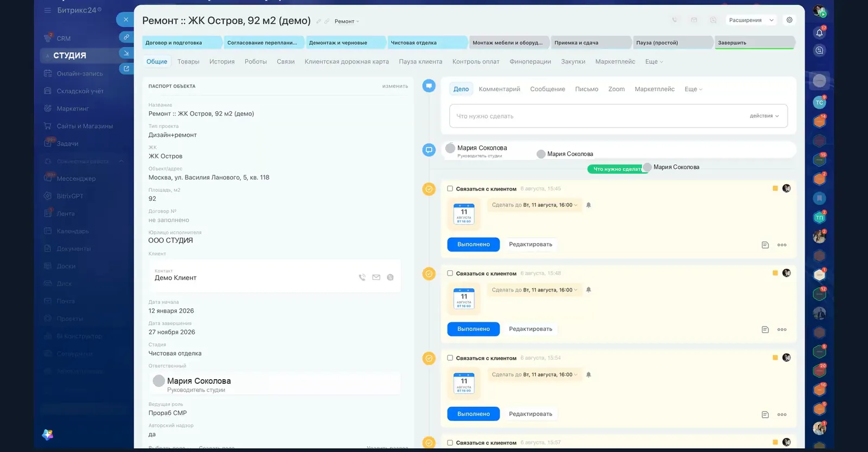Tick checkbox of task created 15:57
This screenshot has width=868, height=452.
coord(450,443)
